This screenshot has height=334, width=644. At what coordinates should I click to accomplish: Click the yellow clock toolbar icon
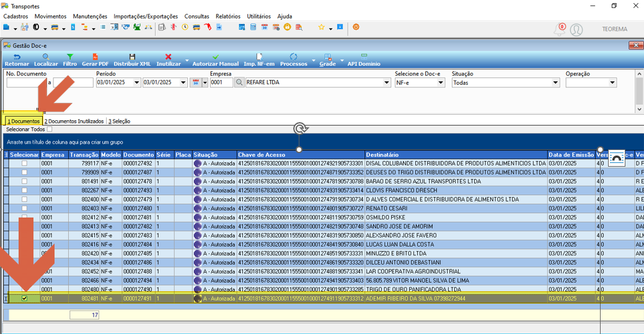pyautogui.click(x=185, y=27)
